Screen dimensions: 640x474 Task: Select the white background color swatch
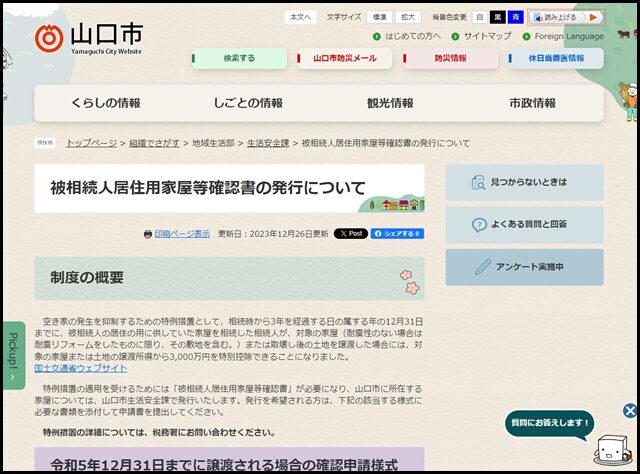(480, 17)
